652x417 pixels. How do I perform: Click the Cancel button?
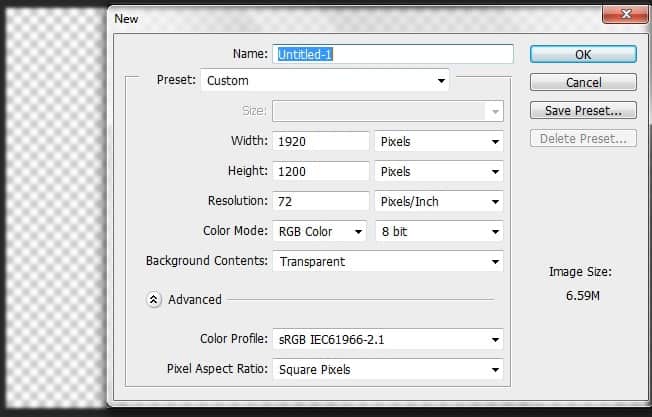pyautogui.click(x=583, y=82)
